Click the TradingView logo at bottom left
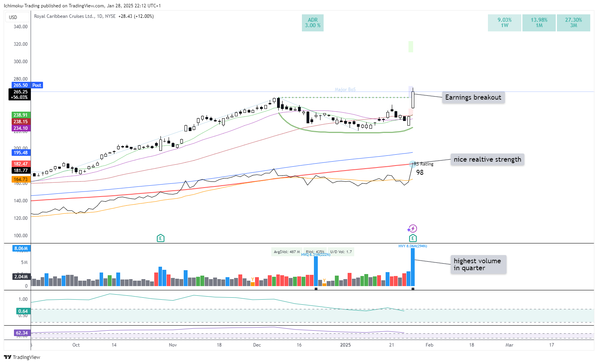 (22, 357)
